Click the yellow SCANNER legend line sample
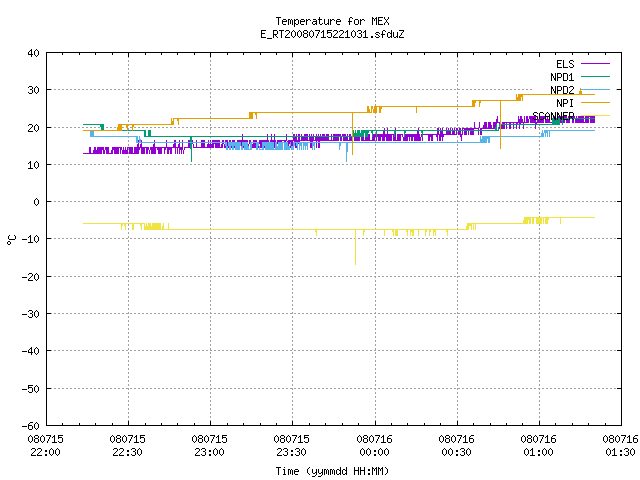The width and height of the screenshot is (640, 480). click(x=595, y=116)
